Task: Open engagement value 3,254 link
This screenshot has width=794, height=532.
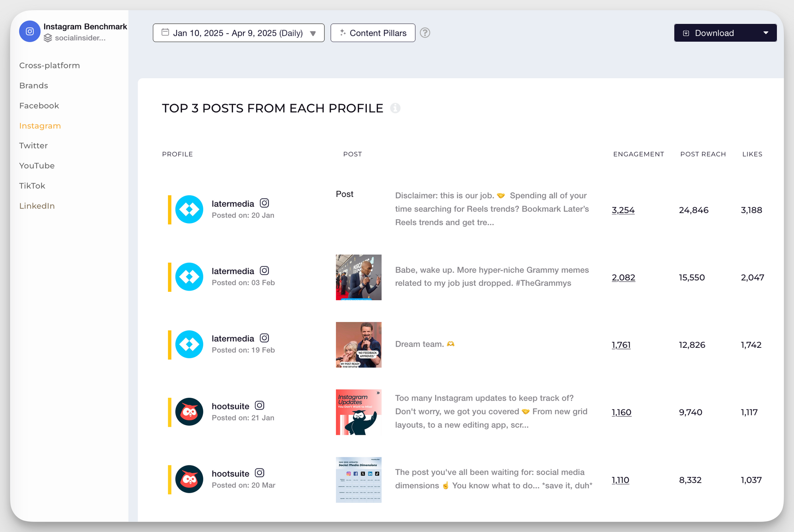Action: pyautogui.click(x=623, y=210)
